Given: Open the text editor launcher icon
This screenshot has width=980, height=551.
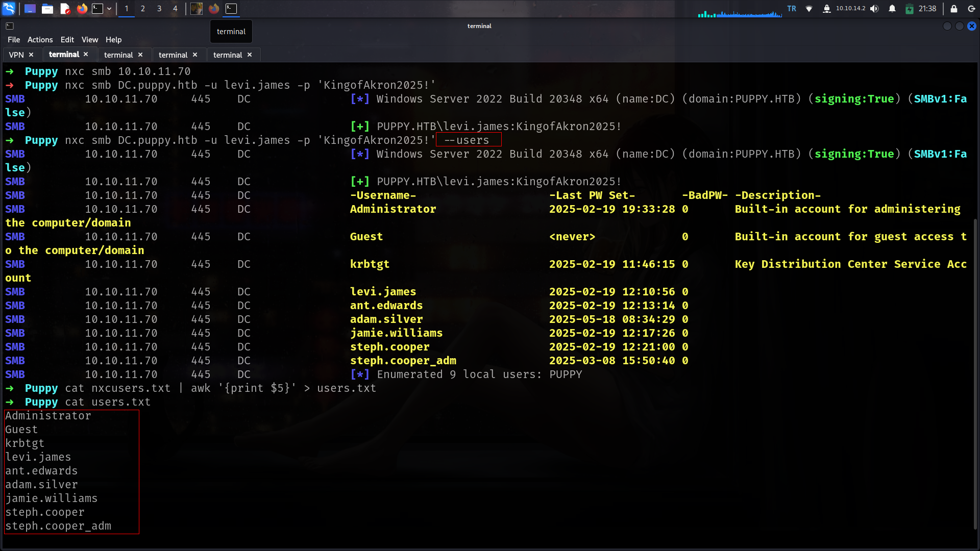Looking at the screenshot, I should tap(65, 9).
